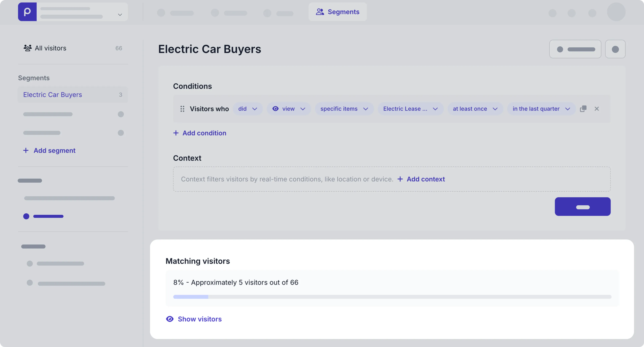Screen dimensions: 644x347
Task: Open the 'at least once' frequency dropdown
Action: tap(475, 109)
